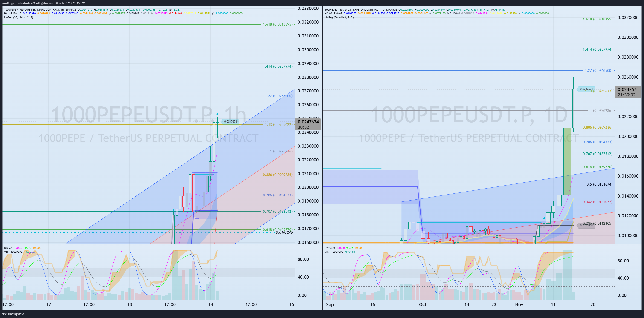Screen dimensions: 644x318
Task: Click the 0.618 (0.0169270) Fibonacci label on the 1D chart
Action: click(x=598, y=167)
